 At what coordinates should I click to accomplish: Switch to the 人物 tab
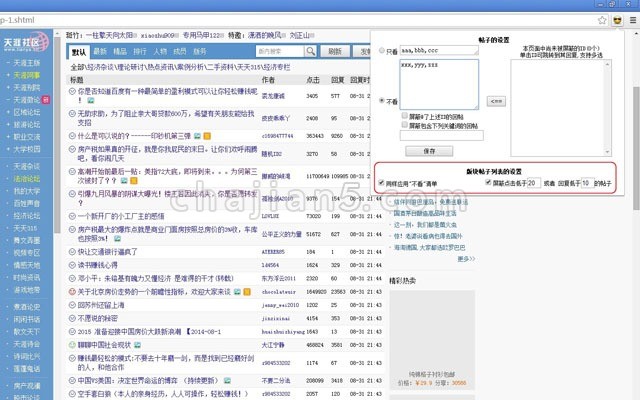coord(160,51)
